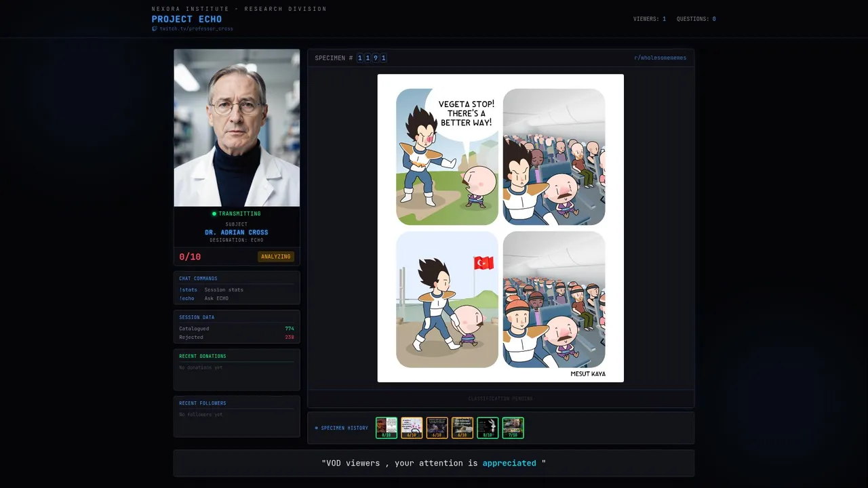Click the RECENT FOLLOWERS header
This screenshot has height=488, width=868.
tap(203, 403)
